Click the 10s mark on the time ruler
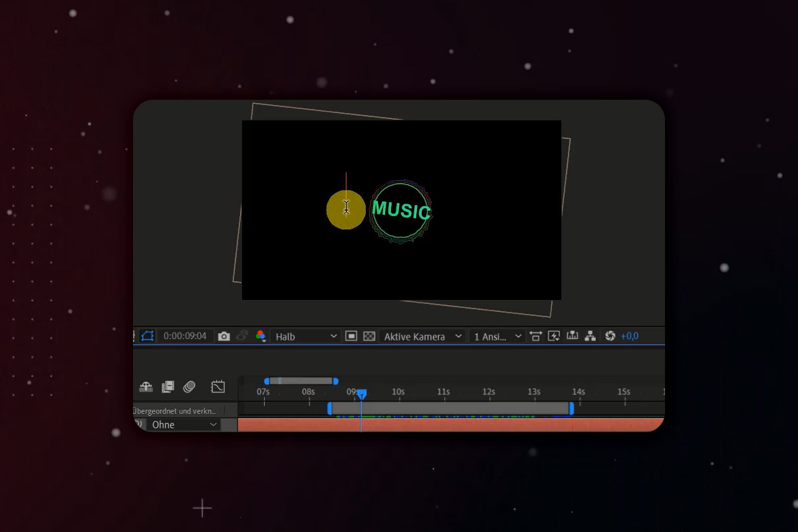This screenshot has width=798, height=532. [x=398, y=392]
